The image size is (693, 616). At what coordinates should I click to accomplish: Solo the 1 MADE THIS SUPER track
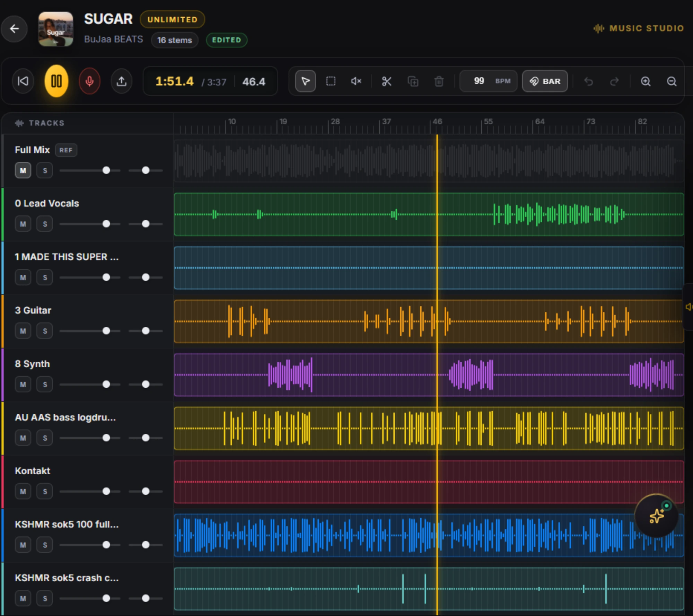tap(45, 278)
